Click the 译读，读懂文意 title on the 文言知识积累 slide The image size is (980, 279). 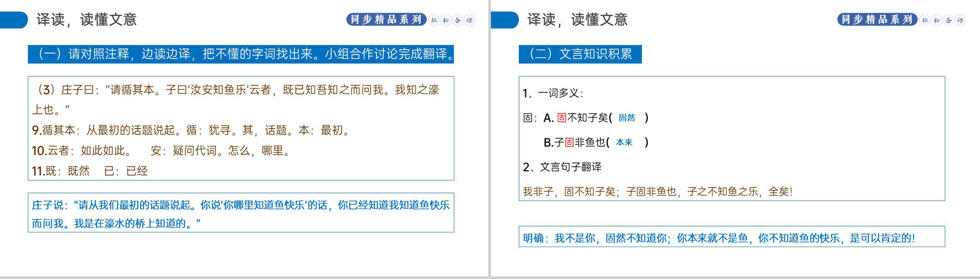[577, 19]
